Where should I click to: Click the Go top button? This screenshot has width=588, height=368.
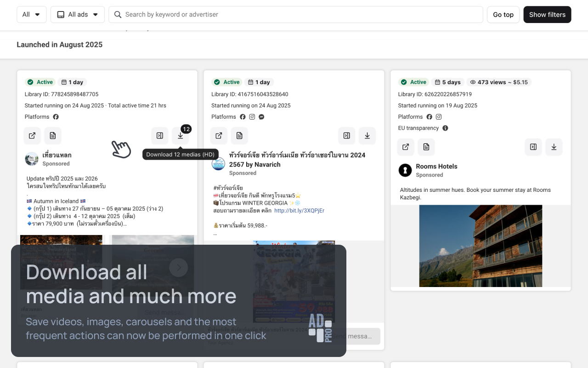[503, 15]
